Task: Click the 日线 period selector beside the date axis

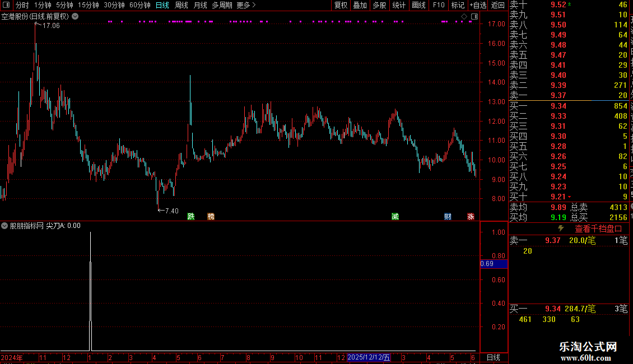Action: click(494, 357)
